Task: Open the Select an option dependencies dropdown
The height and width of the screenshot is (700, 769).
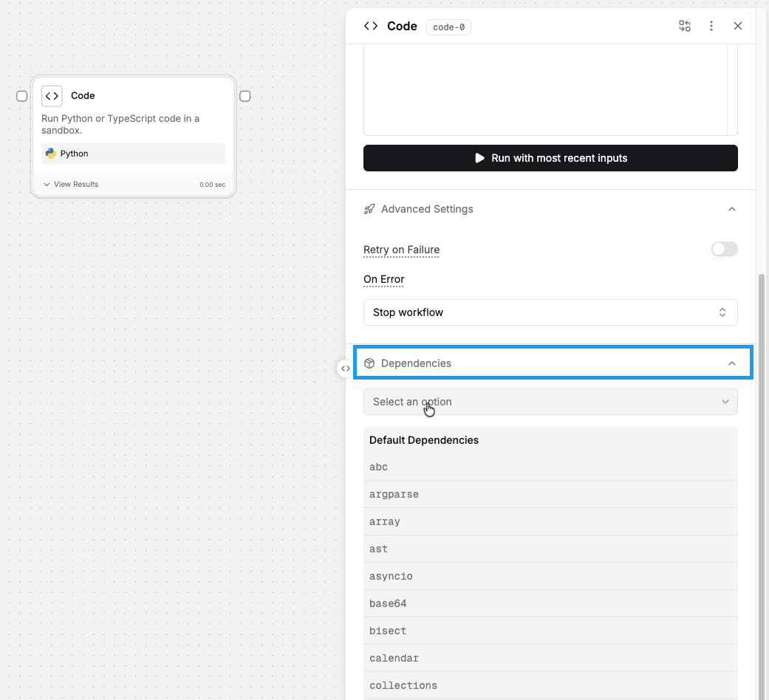Action: pyautogui.click(x=550, y=402)
